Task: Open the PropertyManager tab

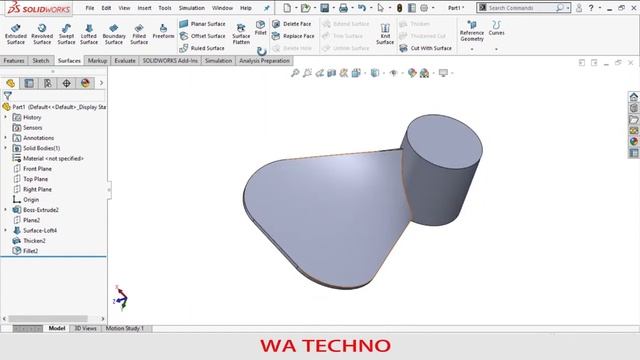Action: [29, 83]
